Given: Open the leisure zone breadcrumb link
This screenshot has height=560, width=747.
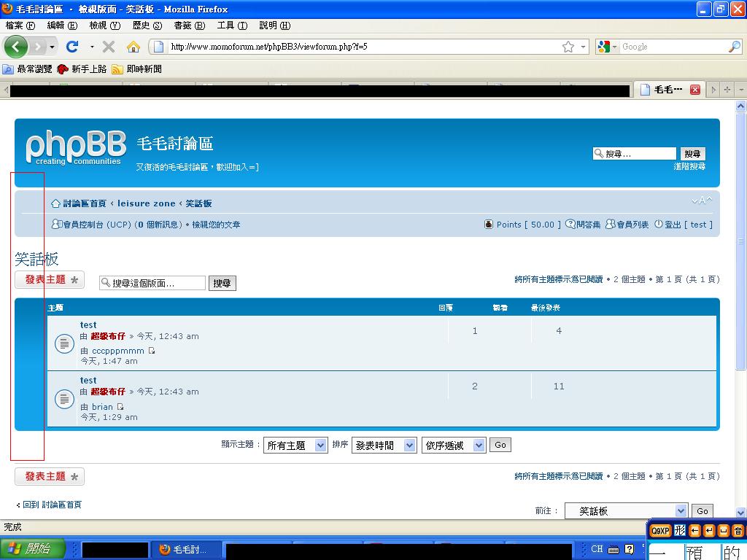Looking at the screenshot, I should point(146,203).
